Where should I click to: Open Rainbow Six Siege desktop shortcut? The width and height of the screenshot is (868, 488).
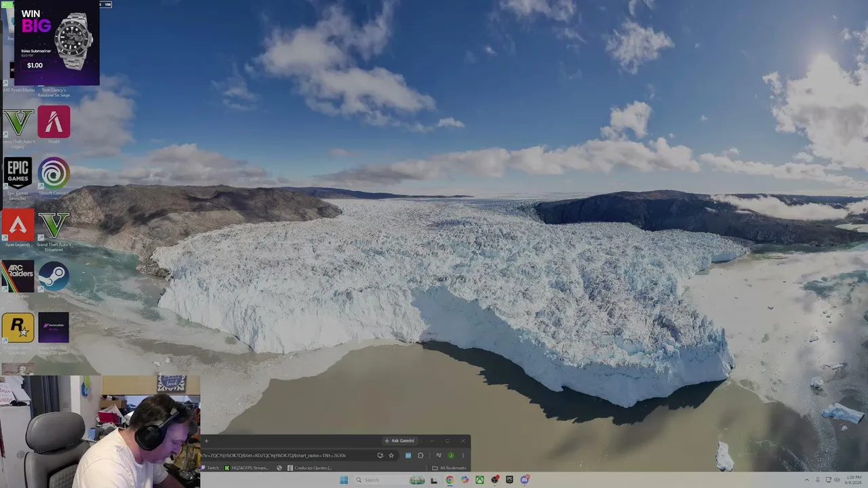tap(54, 92)
